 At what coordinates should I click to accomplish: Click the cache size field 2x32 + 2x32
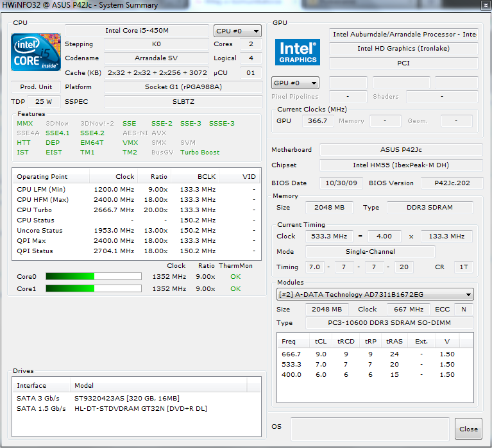(157, 72)
